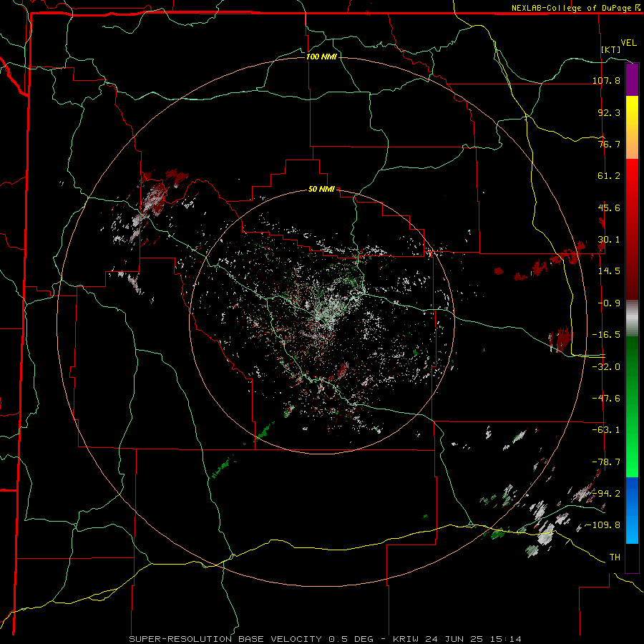Click the -63.1 legend value

(x=606, y=430)
